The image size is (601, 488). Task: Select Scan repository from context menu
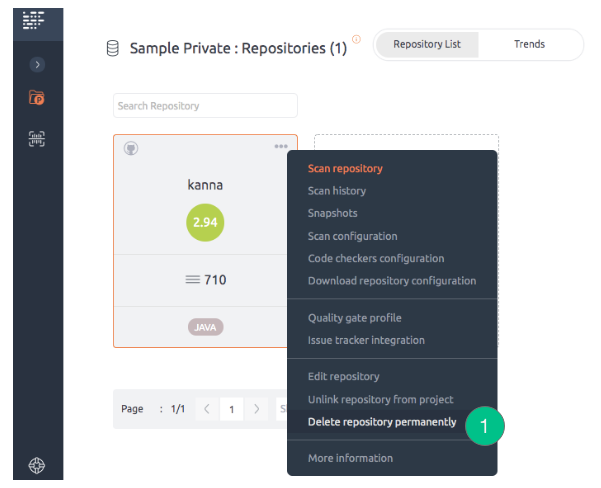coord(345,169)
